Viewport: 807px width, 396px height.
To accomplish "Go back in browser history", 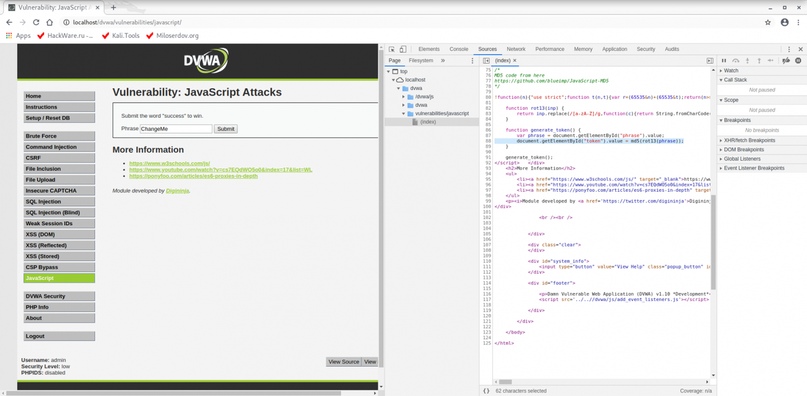I will pos(9,22).
